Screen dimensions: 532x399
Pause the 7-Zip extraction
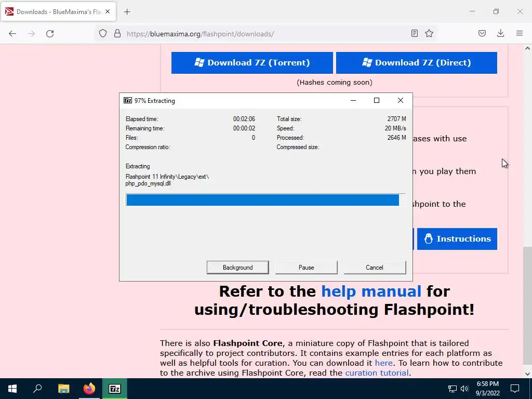307,268
